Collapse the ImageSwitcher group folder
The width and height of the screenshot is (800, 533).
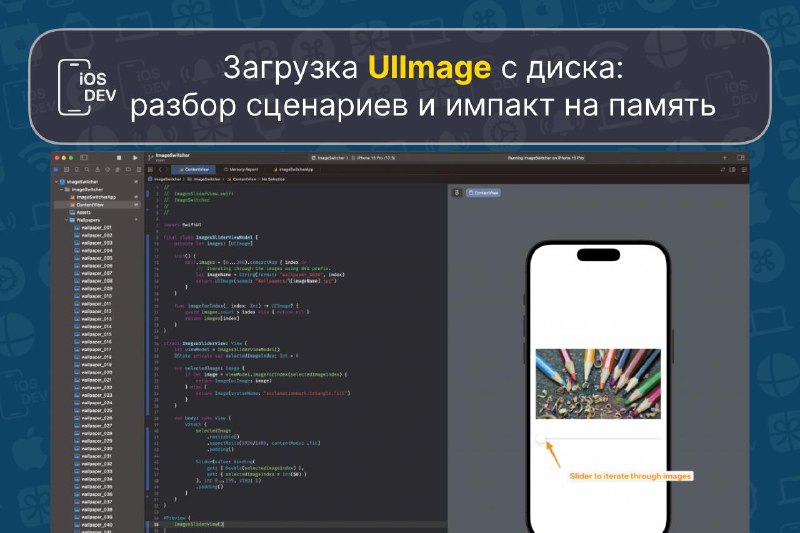[62, 189]
